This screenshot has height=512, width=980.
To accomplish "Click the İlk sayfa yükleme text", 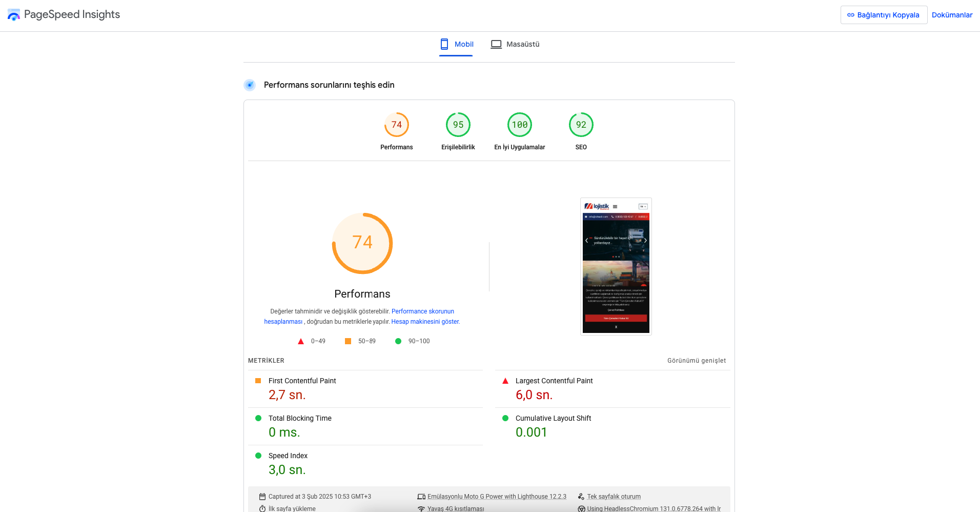I will click(x=292, y=509).
